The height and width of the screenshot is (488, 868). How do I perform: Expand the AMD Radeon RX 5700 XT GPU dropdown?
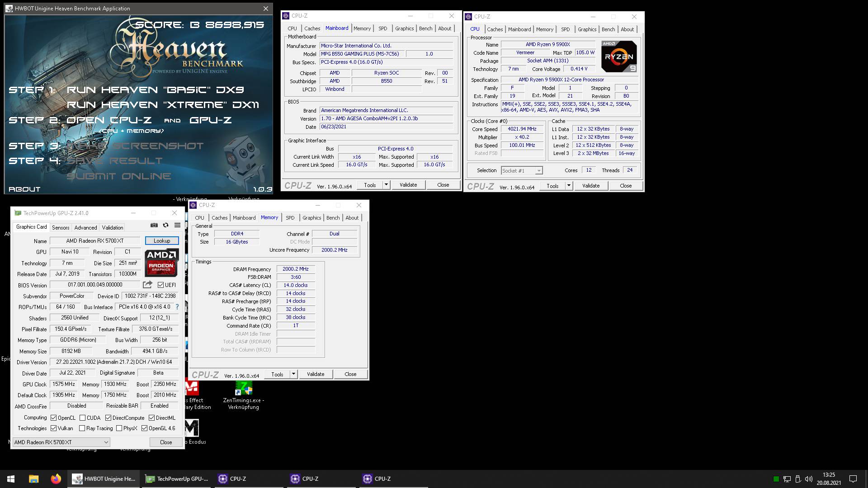[61, 442]
